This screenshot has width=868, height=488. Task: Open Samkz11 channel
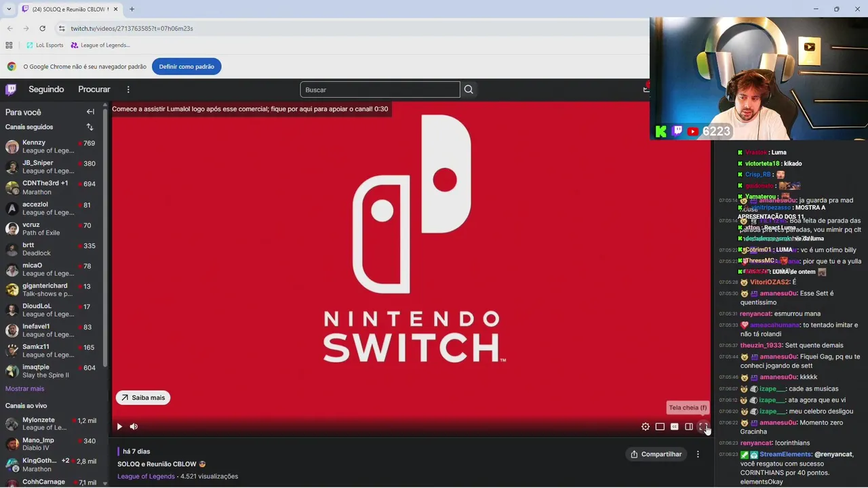52,350
